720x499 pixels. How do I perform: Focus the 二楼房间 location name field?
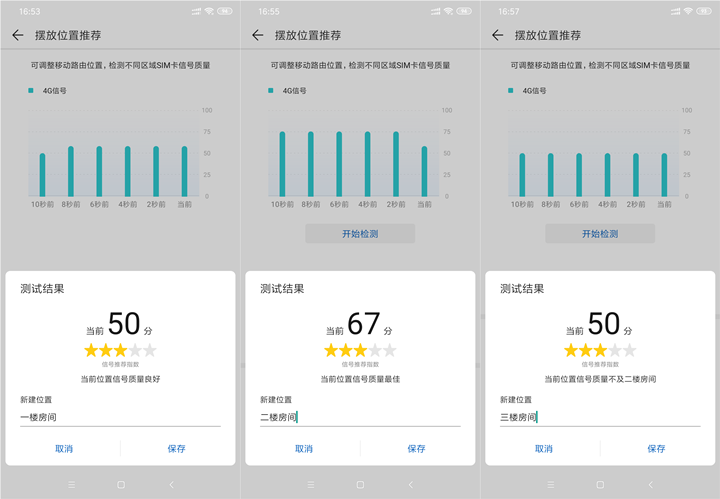click(x=360, y=417)
